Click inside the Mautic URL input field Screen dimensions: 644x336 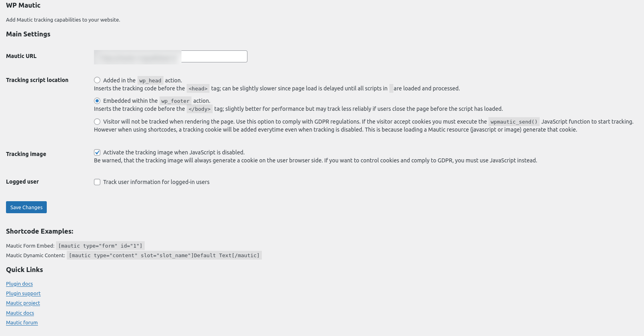click(214, 56)
